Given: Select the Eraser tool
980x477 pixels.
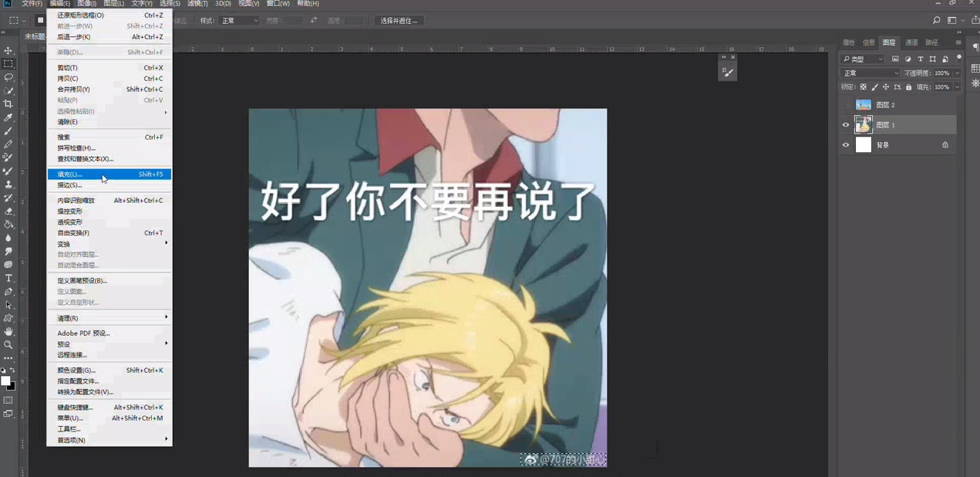Looking at the screenshot, I should (8, 211).
